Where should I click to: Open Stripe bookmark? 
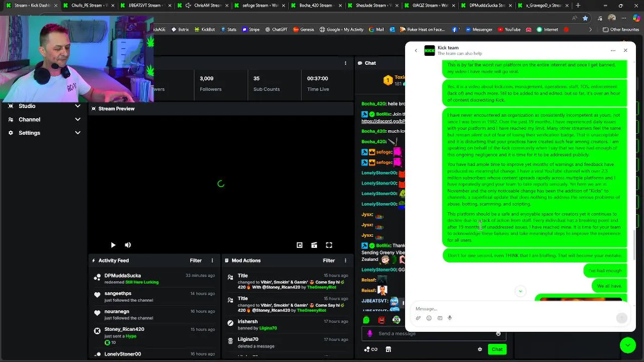point(251,30)
